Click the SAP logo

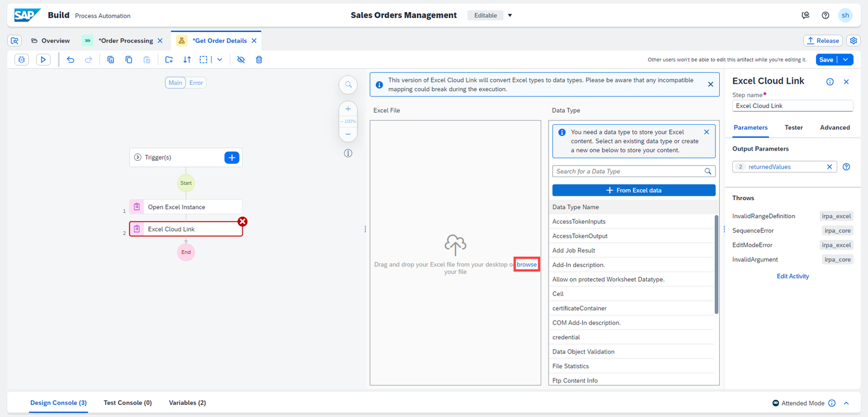[27, 15]
